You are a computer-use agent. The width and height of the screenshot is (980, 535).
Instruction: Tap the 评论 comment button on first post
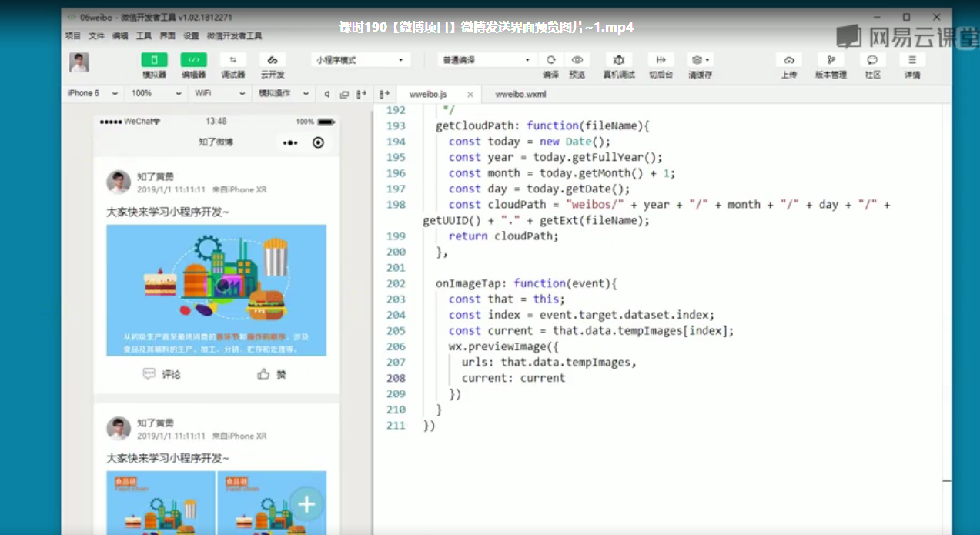tap(162, 374)
